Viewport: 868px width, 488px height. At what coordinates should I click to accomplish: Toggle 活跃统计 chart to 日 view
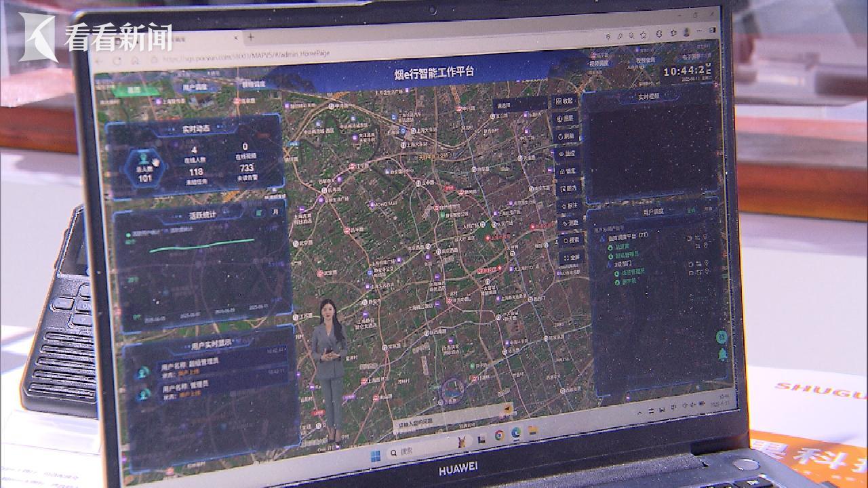pyautogui.click(x=258, y=212)
